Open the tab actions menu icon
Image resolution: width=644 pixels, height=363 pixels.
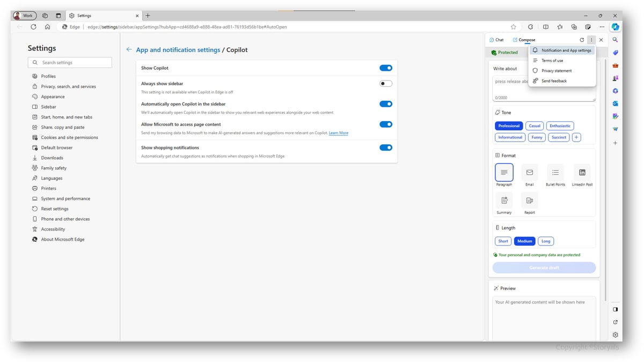point(58,16)
